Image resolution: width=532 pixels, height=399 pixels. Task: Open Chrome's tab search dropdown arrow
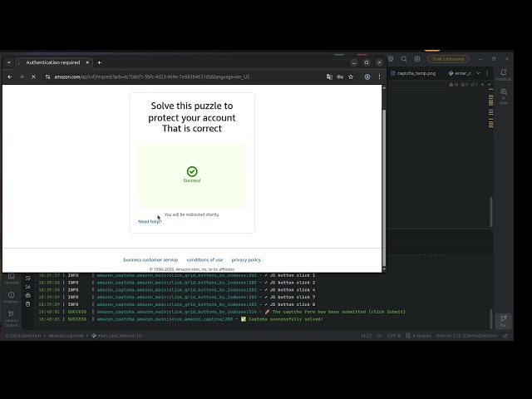(x=9, y=62)
